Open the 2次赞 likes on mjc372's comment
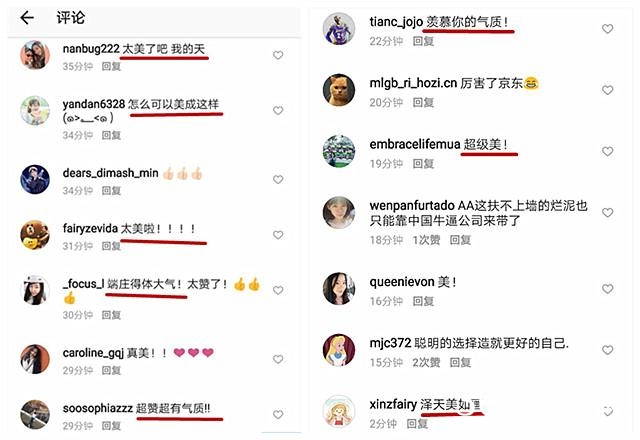 pos(426,362)
